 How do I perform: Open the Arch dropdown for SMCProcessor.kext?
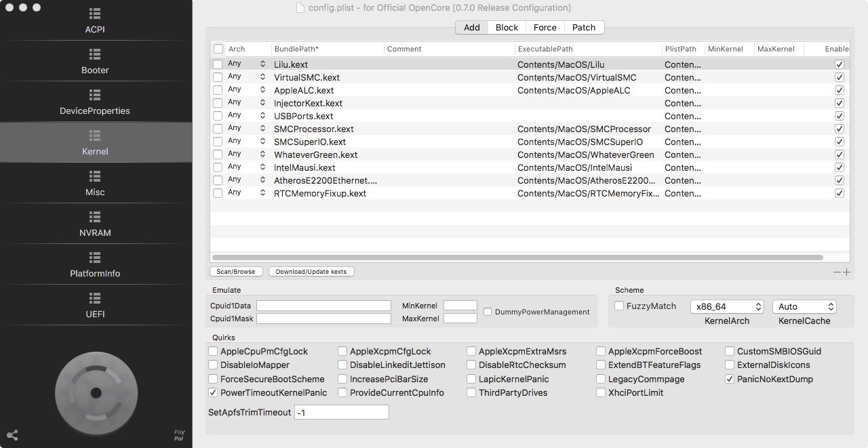(247, 128)
